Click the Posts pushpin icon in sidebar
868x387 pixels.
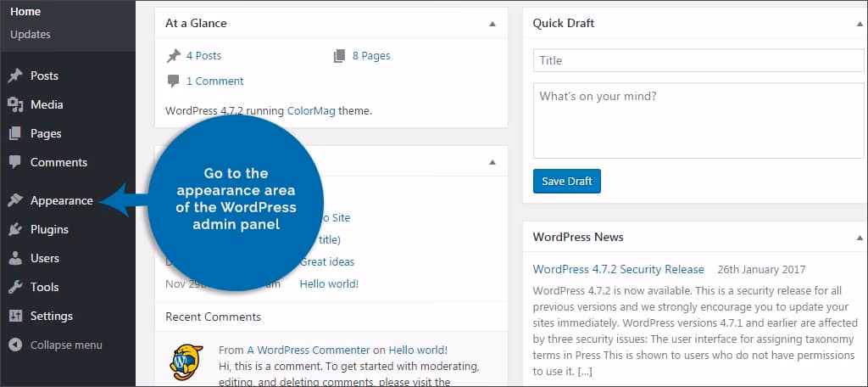[x=15, y=76]
